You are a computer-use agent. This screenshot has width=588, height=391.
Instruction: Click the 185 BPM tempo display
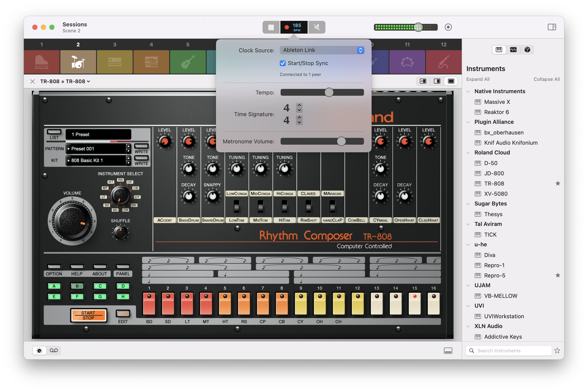coord(294,27)
